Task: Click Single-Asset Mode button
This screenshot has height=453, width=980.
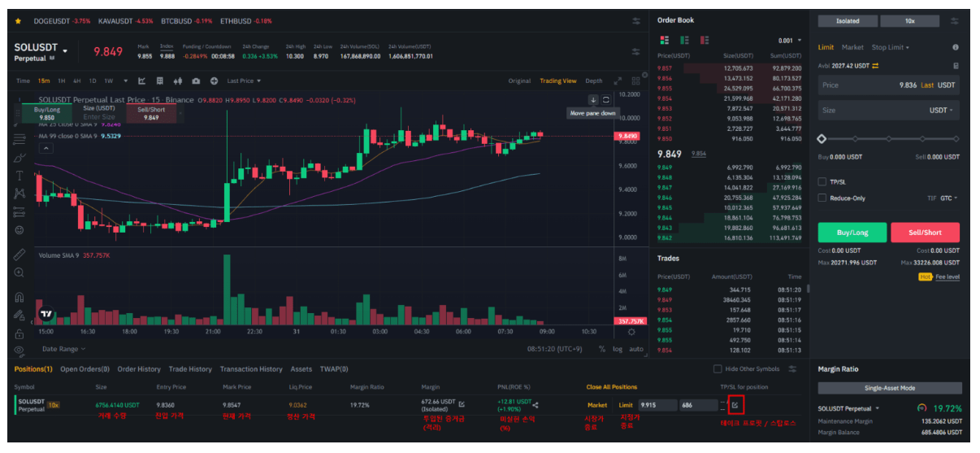Action: pyautogui.click(x=890, y=388)
